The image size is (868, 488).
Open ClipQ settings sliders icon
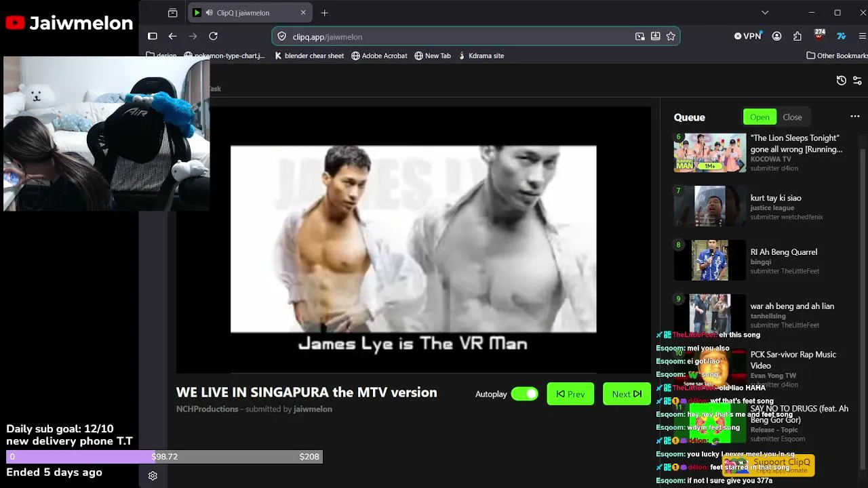pyautogui.click(x=858, y=80)
